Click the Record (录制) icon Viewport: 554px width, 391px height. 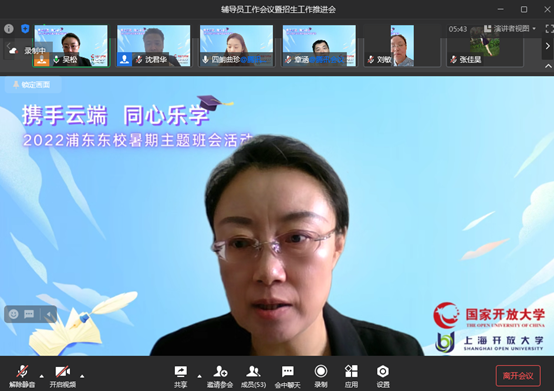[321, 377]
